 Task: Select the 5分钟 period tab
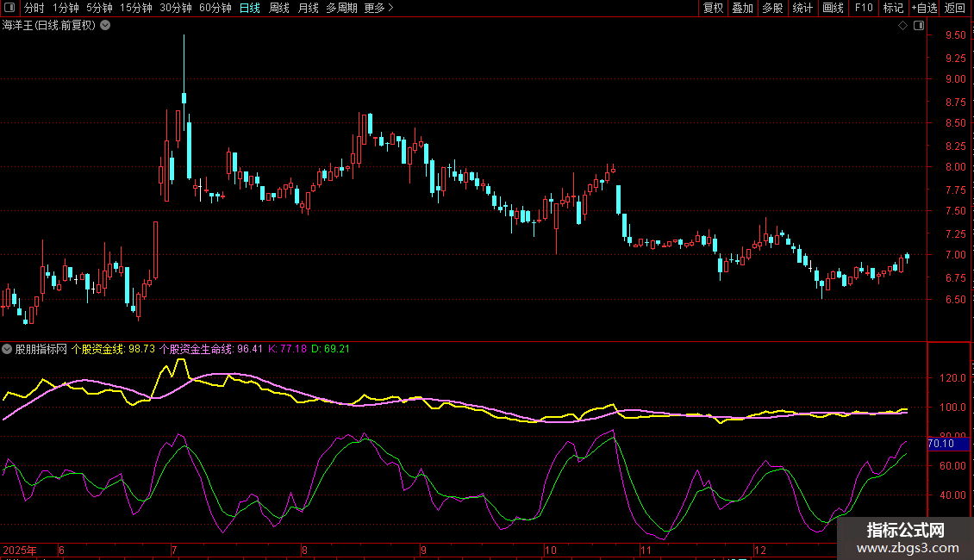pos(99,9)
